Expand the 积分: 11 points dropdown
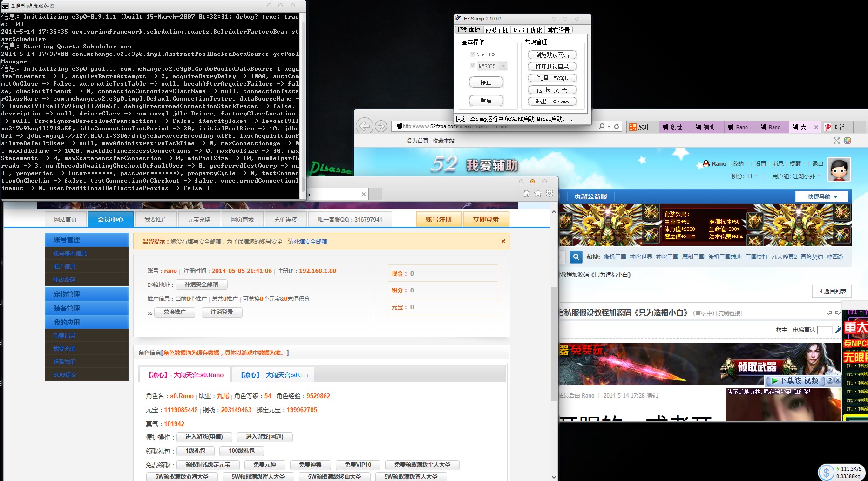The height and width of the screenshot is (481, 868). point(745,176)
